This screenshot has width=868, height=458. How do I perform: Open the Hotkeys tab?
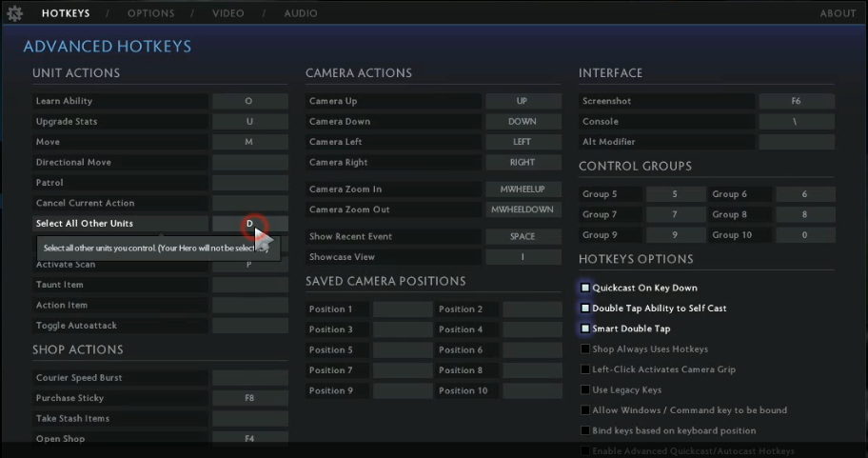pos(66,13)
